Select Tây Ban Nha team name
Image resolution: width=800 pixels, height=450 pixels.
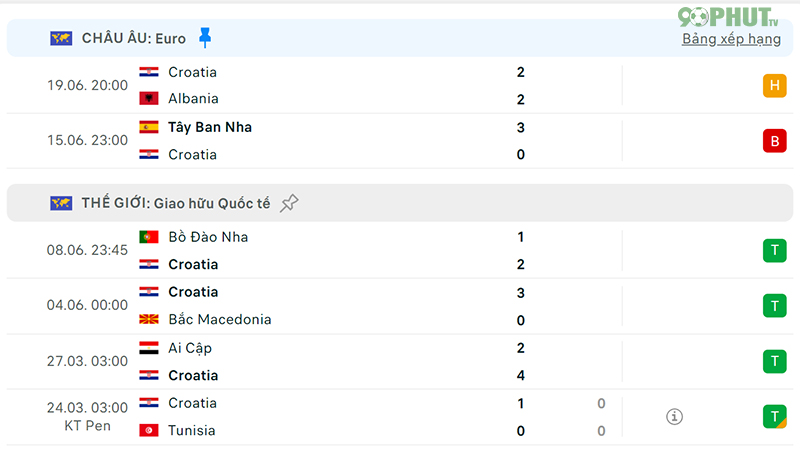coord(210,127)
